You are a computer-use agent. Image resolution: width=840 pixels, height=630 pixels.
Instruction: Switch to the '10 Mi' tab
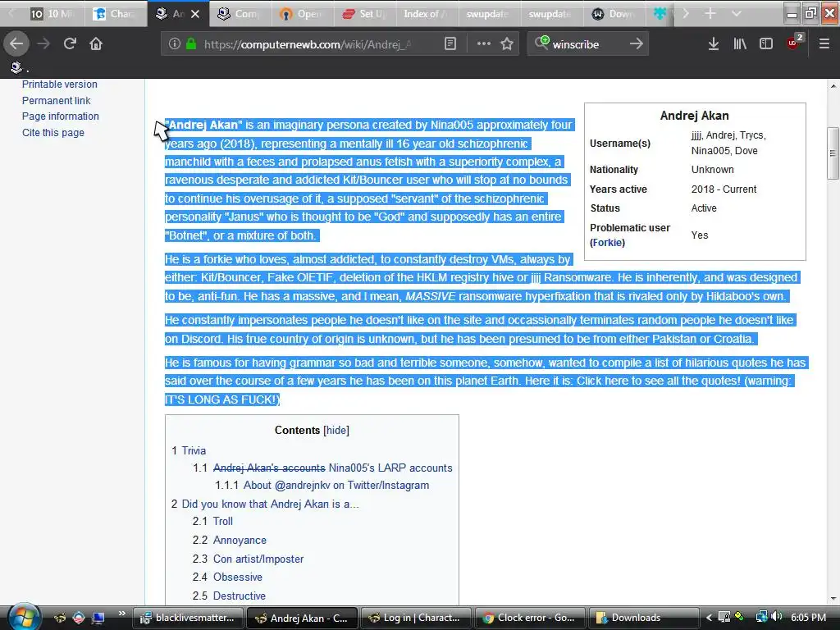pyautogui.click(x=52, y=14)
